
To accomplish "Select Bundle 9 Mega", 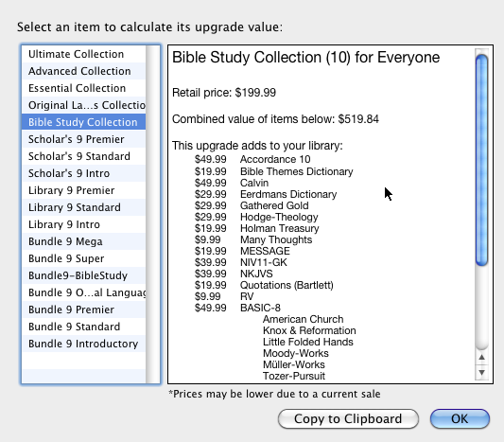I will (x=83, y=241).
